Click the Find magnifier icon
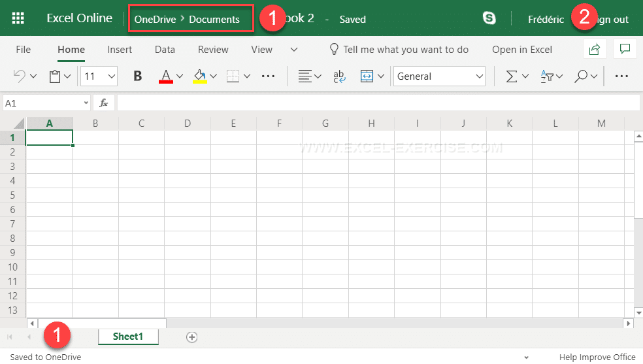Screen dimensions: 643x364 [581, 76]
